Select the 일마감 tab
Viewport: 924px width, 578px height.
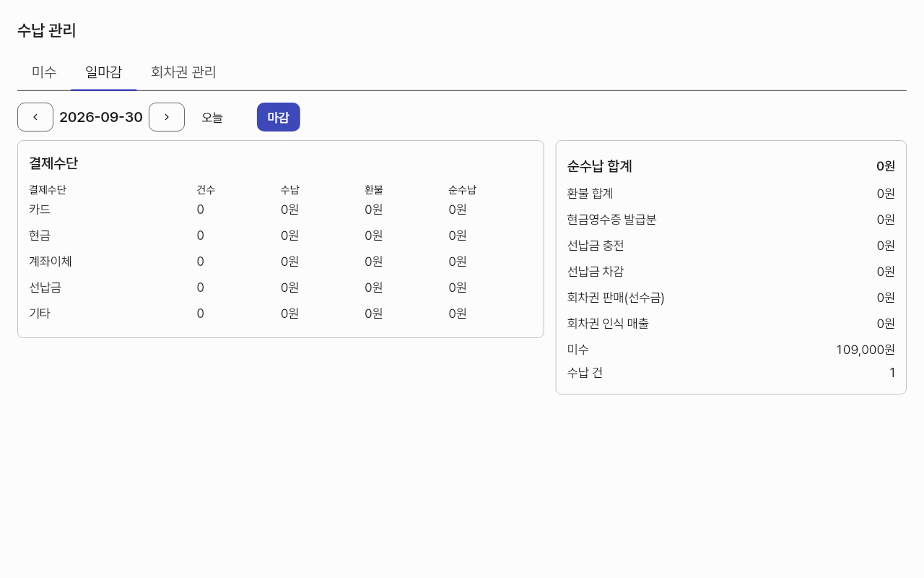pos(104,72)
